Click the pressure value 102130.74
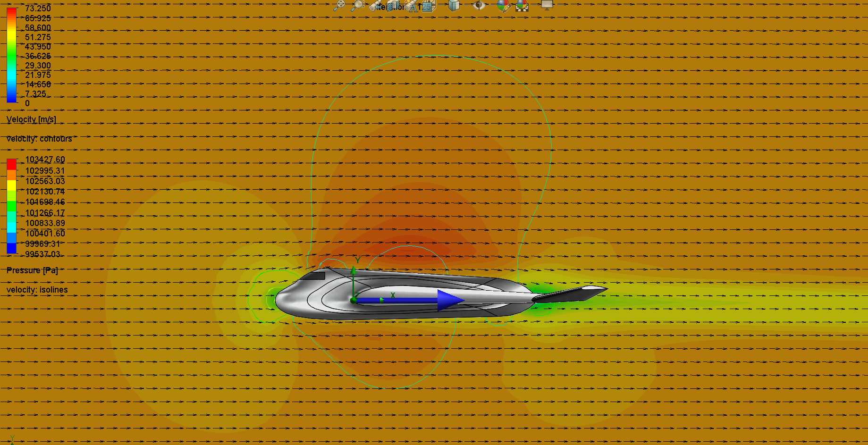This screenshot has width=868, height=445. tap(45, 192)
